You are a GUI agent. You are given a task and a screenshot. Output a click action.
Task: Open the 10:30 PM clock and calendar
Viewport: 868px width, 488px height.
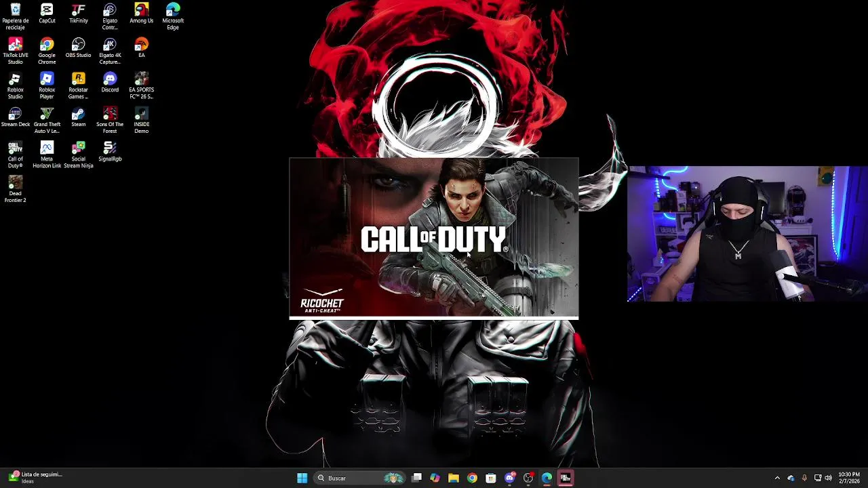[849, 478]
